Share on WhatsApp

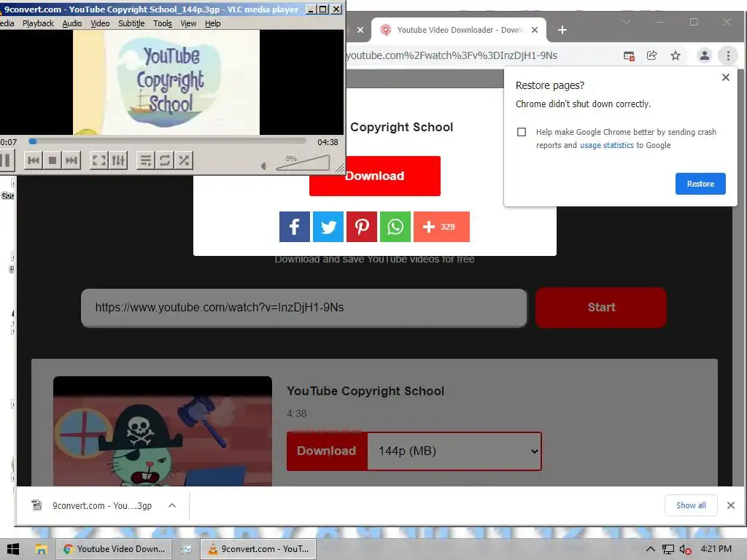click(x=395, y=227)
